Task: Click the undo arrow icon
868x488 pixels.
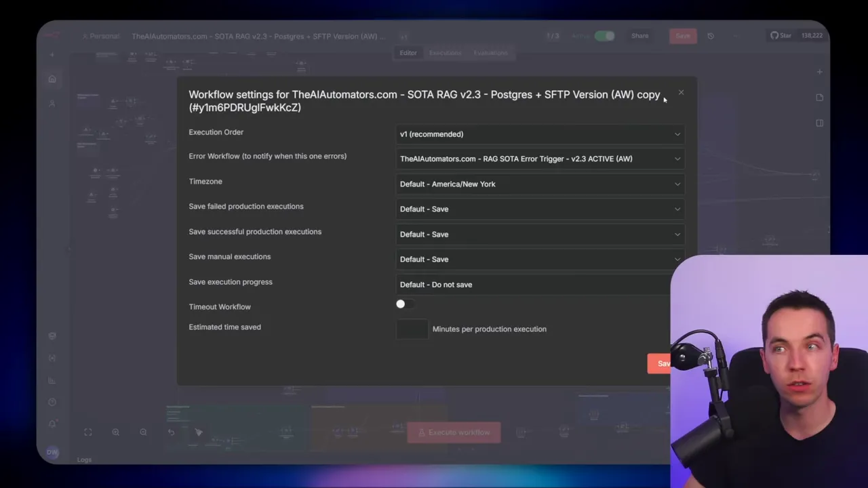Action: 171,432
